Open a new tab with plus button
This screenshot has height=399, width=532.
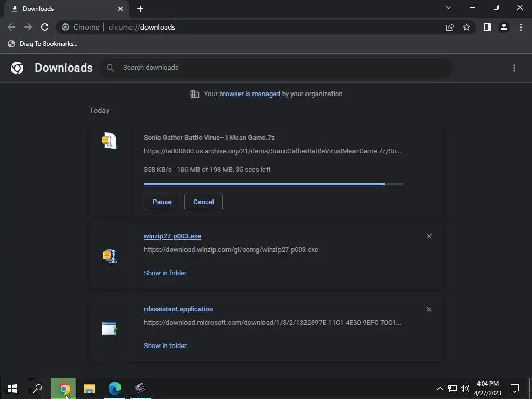click(140, 9)
